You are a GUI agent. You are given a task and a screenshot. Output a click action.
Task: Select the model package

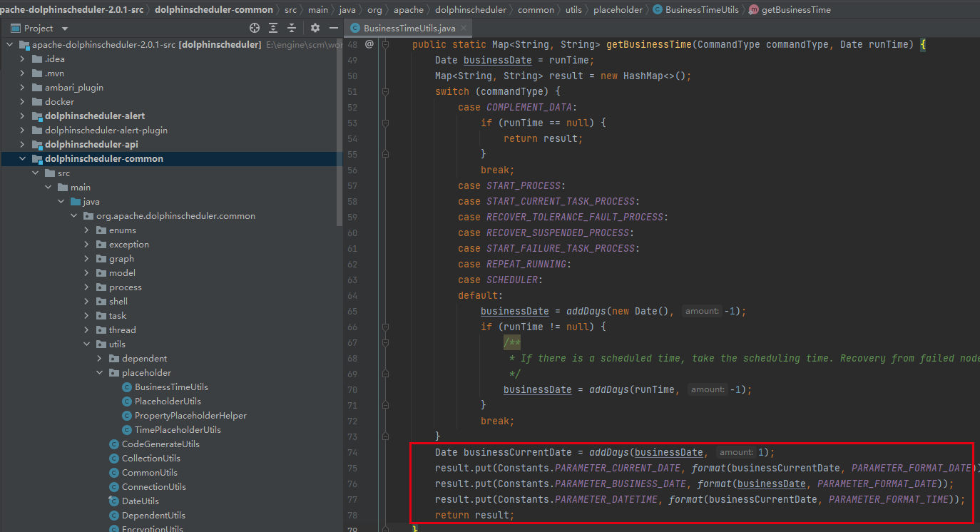pyautogui.click(x=122, y=272)
